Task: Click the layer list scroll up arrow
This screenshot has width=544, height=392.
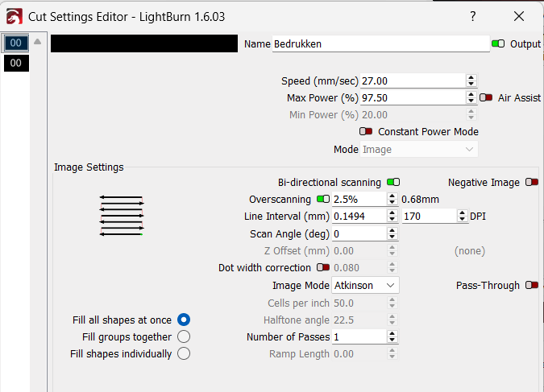Action: pyautogui.click(x=37, y=42)
